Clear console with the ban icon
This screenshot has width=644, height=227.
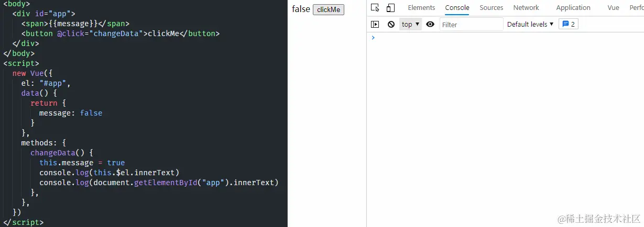pyautogui.click(x=391, y=24)
